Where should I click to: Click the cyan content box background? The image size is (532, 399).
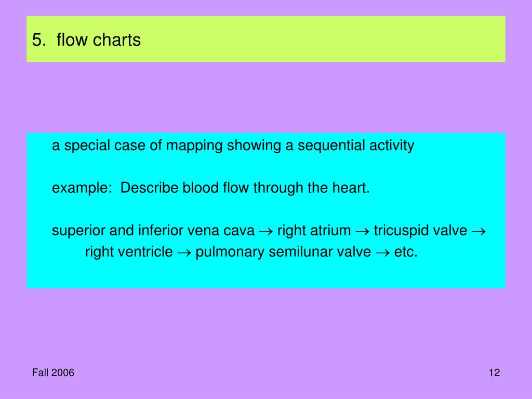pos(265,210)
